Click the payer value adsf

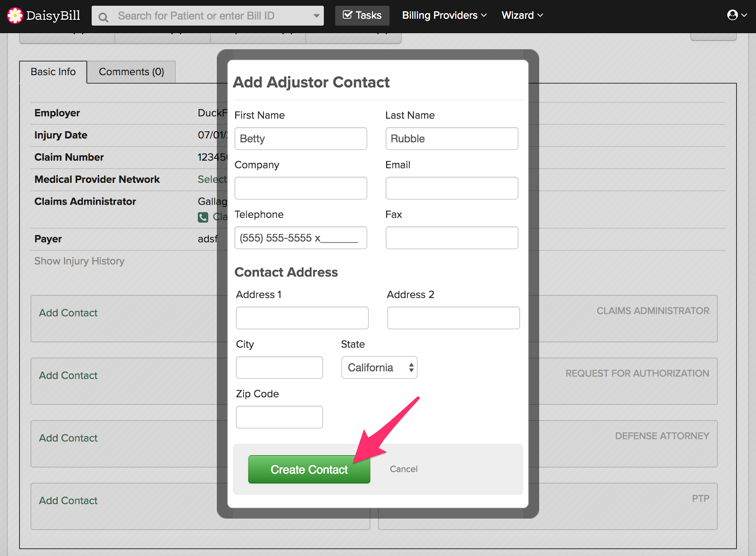click(x=207, y=239)
